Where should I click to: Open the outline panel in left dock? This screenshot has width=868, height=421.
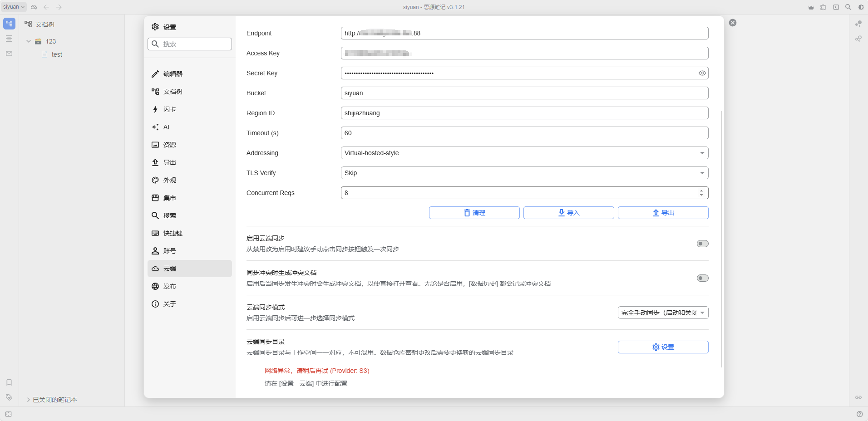(9, 39)
